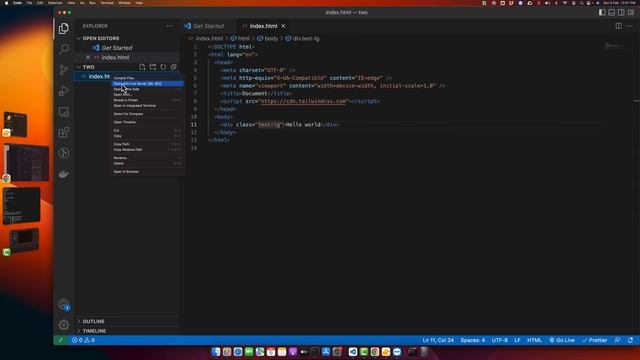
Task: Open customize layout icon in title bar
Action: click(x=631, y=13)
